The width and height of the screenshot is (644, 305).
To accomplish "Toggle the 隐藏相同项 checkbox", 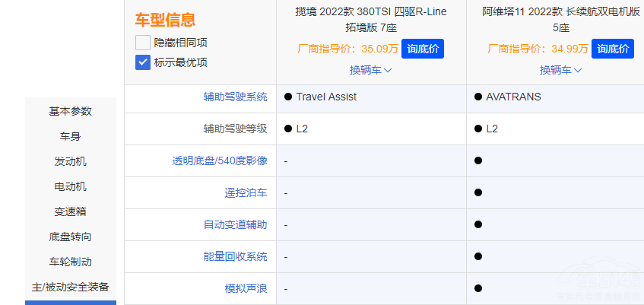I will pos(143,43).
